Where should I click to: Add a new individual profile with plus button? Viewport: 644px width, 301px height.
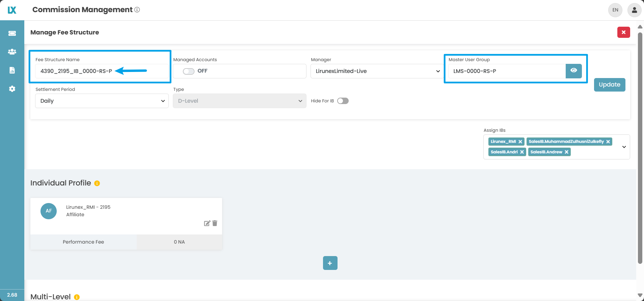330,263
